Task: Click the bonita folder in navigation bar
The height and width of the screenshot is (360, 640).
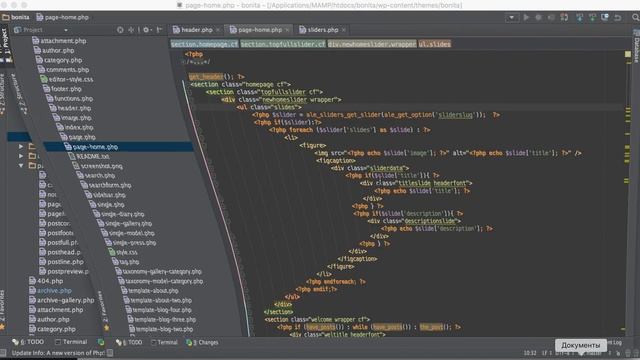Action: tap(16, 17)
